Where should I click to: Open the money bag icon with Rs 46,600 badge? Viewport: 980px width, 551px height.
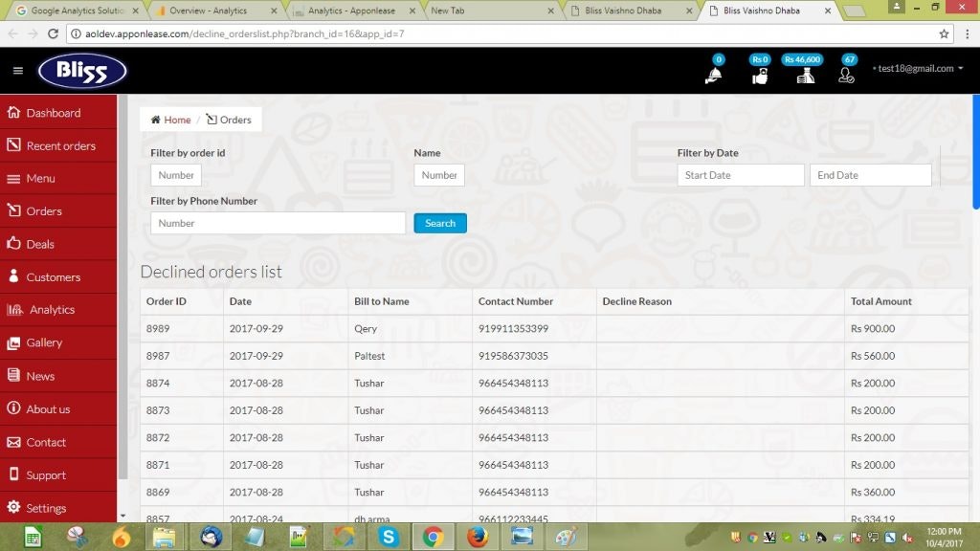click(805, 76)
